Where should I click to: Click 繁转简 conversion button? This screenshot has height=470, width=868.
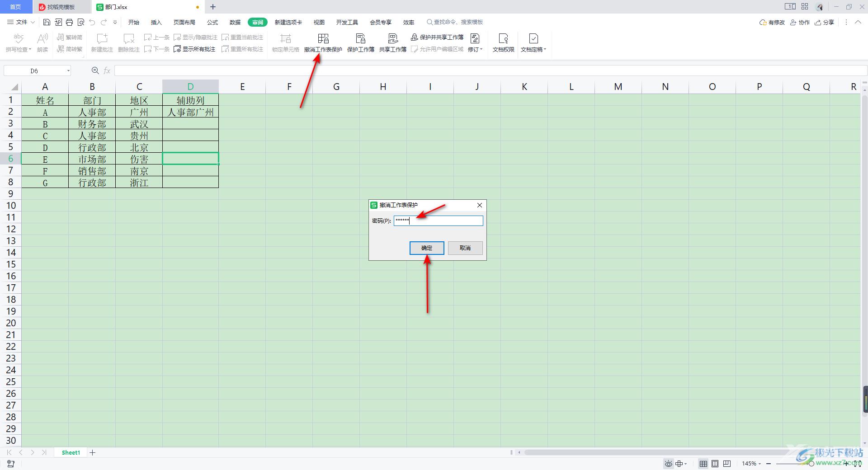[70, 37]
